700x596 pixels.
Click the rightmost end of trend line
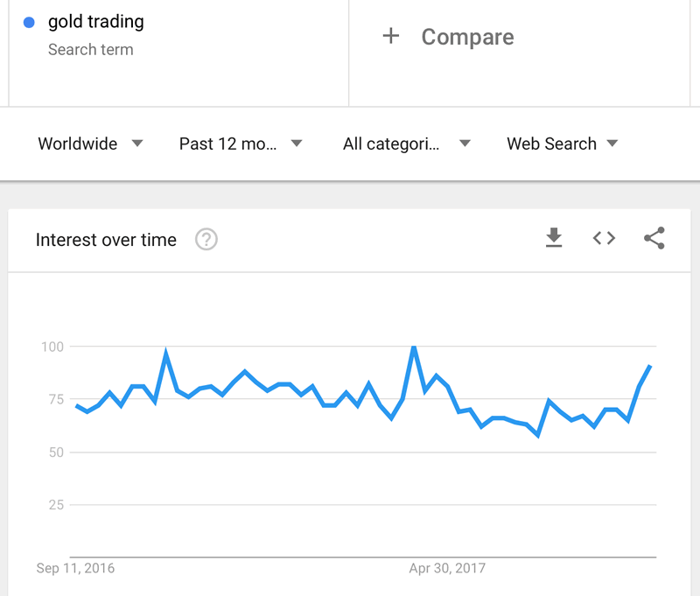[x=650, y=366]
